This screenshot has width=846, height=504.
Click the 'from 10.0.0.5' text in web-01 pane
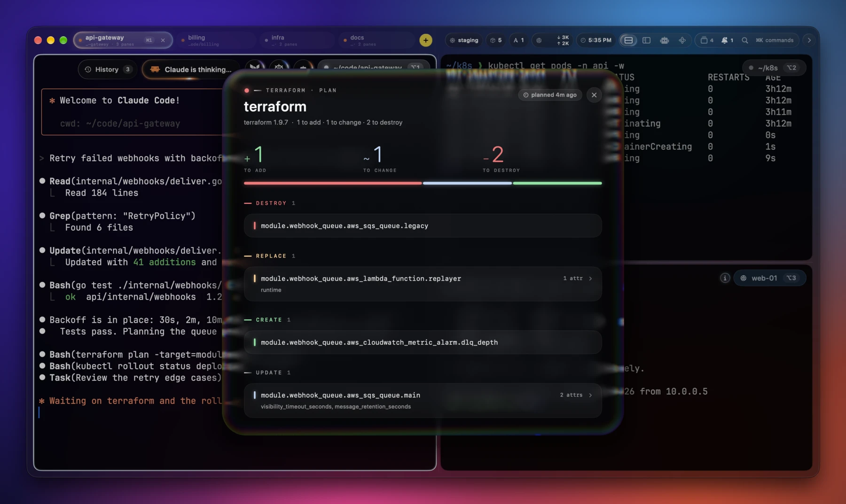pyautogui.click(x=674, y=392)
